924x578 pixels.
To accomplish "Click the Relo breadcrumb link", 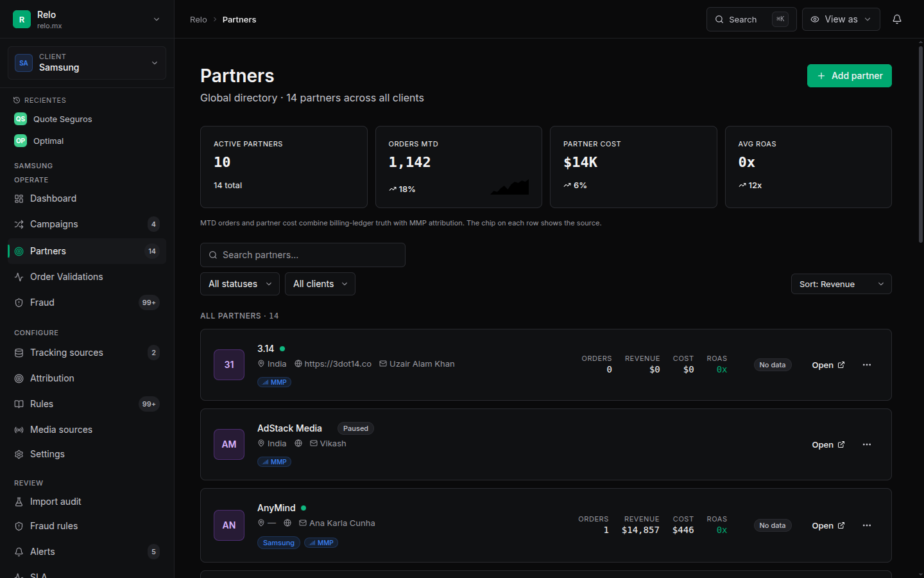I will pos(198,19).
